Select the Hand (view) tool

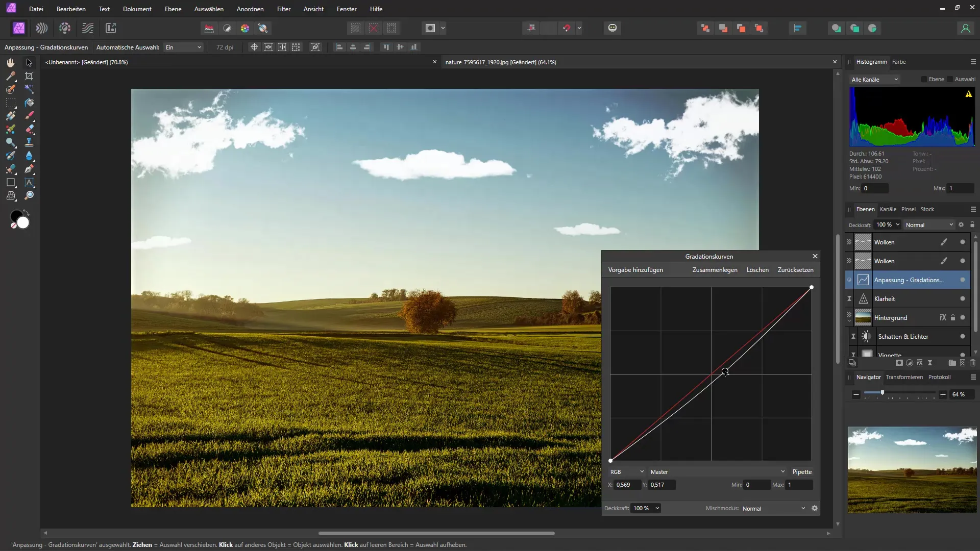[10, 63]
